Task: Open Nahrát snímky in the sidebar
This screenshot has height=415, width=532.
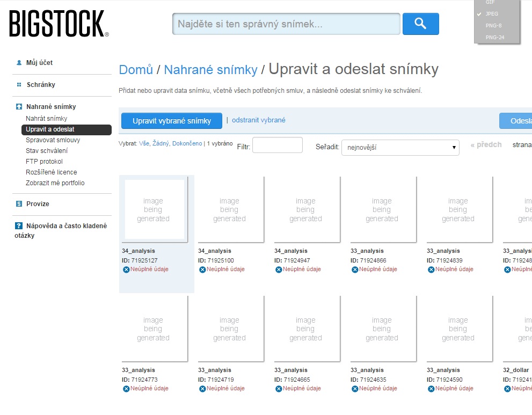Action: (x=47, y=119)
